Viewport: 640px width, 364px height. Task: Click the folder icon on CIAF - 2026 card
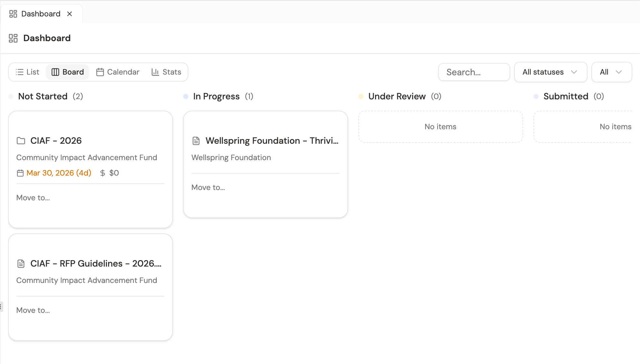click(x=21, y=141)
